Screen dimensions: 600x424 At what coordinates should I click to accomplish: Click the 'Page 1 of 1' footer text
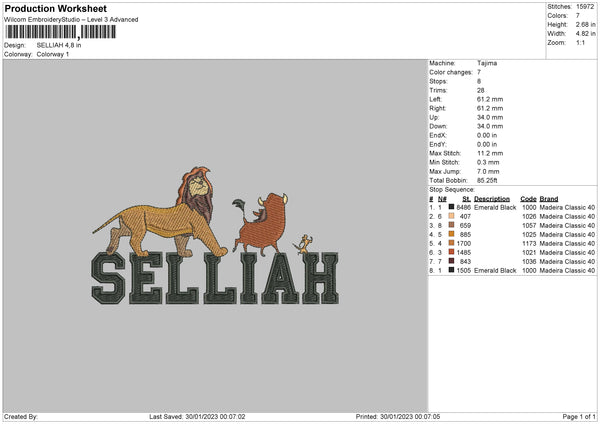(579, 416)
